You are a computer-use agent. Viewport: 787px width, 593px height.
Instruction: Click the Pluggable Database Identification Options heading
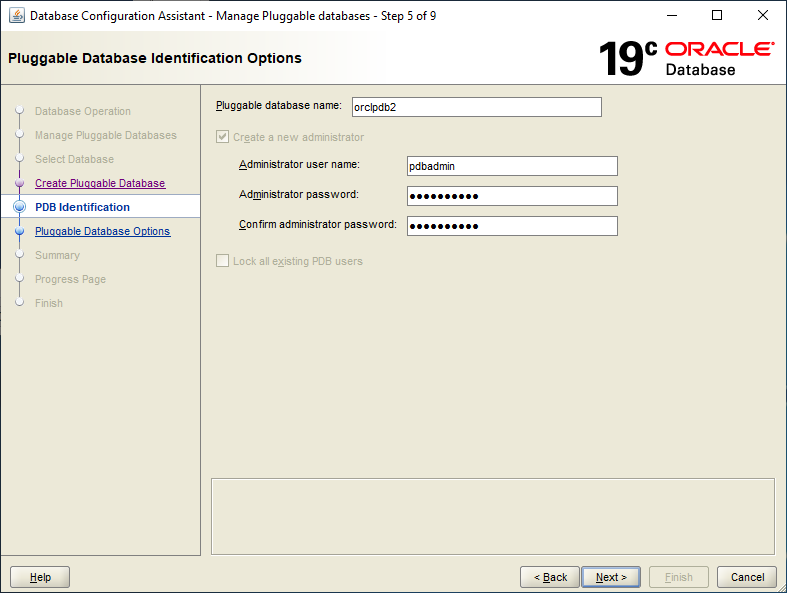coord(155,58)
